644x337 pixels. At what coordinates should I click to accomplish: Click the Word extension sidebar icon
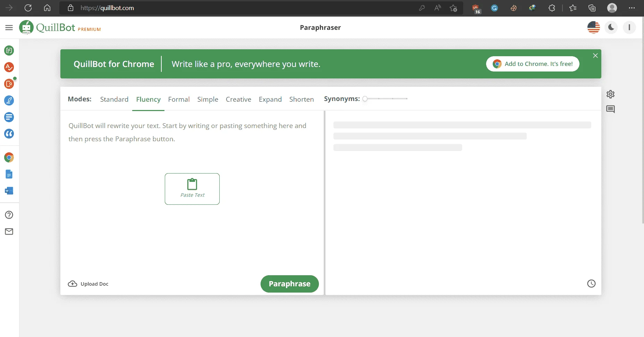[x=9, y=191]
